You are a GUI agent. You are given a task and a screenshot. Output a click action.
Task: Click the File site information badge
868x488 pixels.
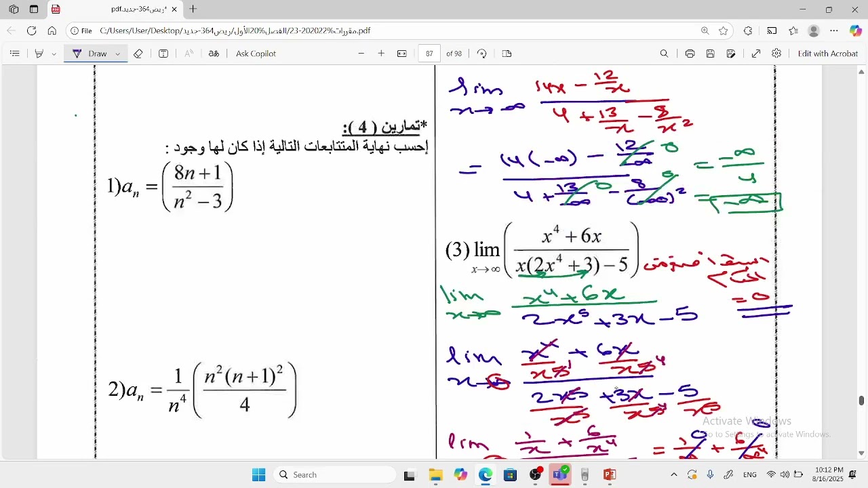82,30
